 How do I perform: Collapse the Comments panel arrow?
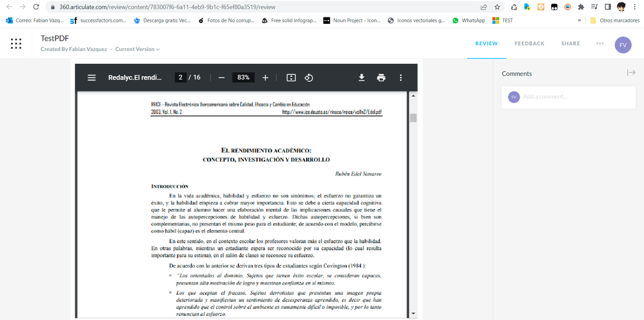(x=631, y=73)
